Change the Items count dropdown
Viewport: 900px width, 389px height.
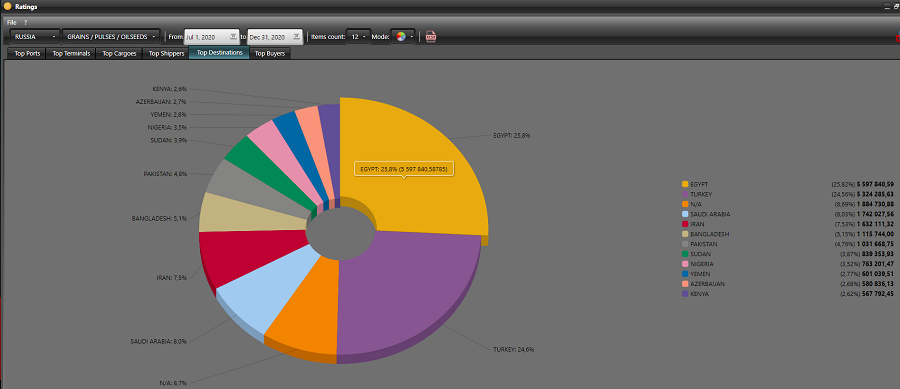(359, 37)
